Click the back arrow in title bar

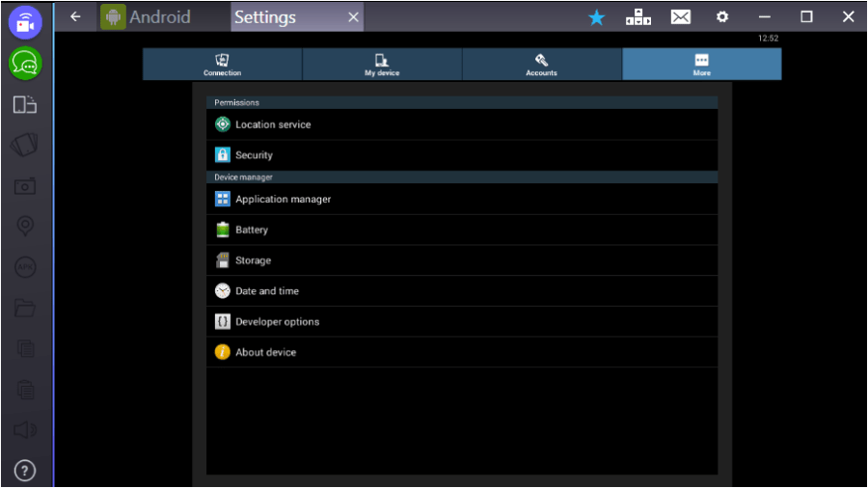click(x=76, y=17)
